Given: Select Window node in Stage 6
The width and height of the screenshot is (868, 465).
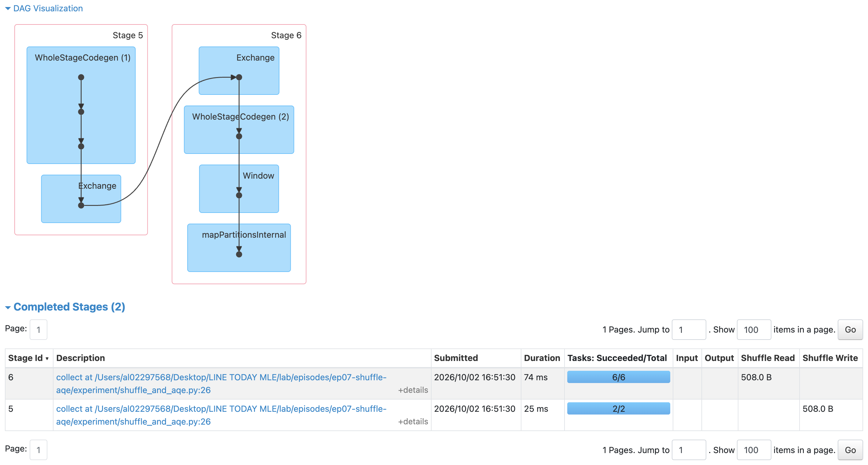Looking at the screenshot, I should [239, 188].
